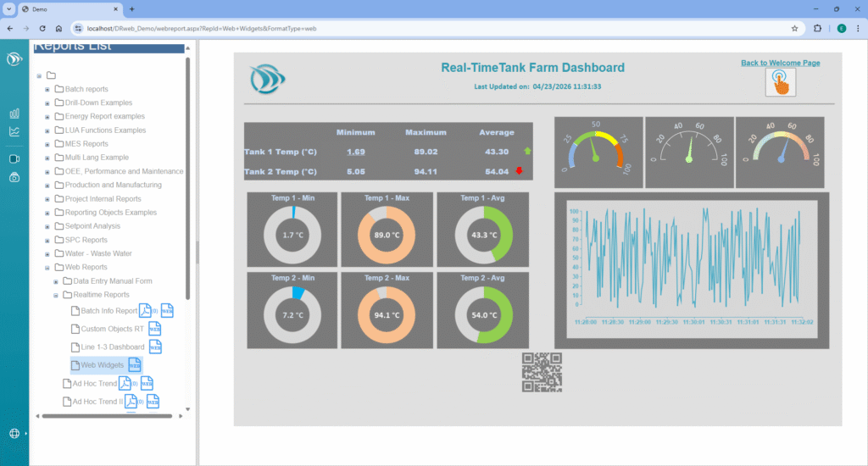Reload the page
Image resolution: width=868 pixels, height=466 pixels.
click(42, 28)
